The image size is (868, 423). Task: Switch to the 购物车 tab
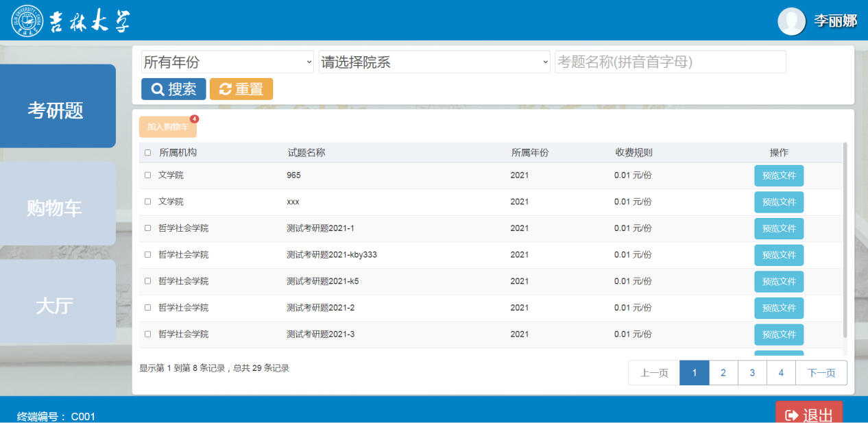[x=56, y=208]
